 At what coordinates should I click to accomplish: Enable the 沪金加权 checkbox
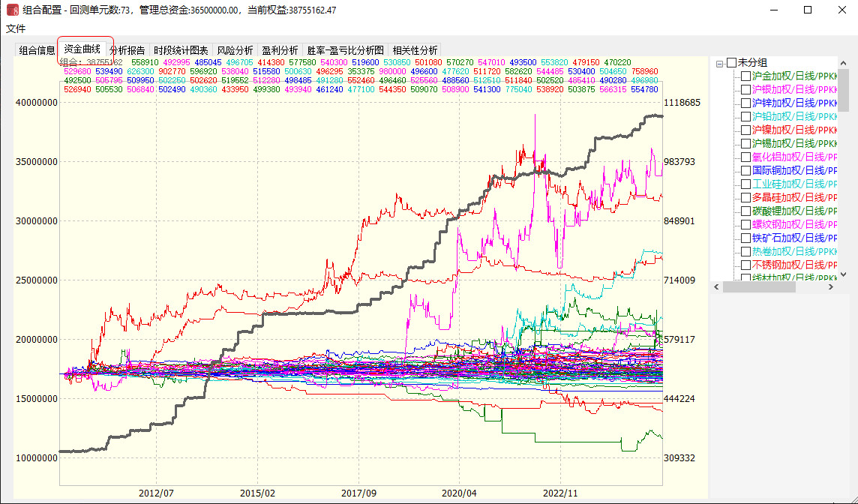pyautogui.click(x=745, y=76)
